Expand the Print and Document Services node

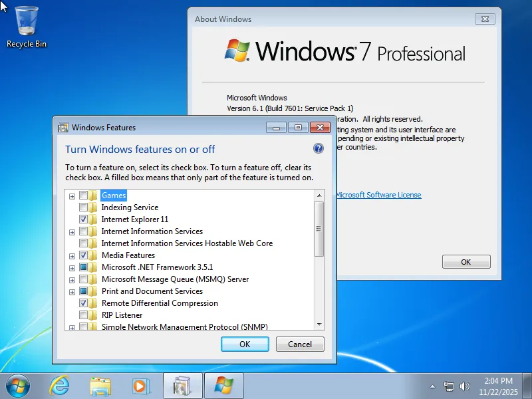pyautogui.click(x=72, y=292)
